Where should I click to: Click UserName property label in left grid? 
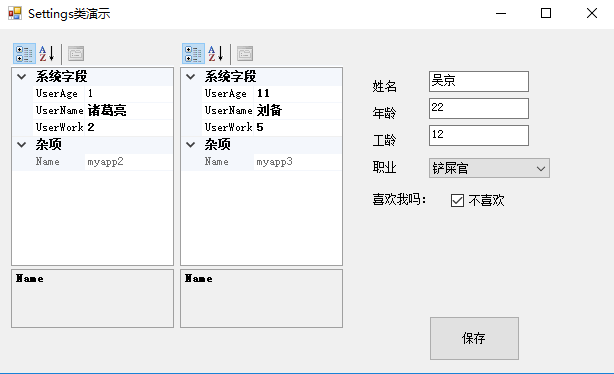[60, 110]
